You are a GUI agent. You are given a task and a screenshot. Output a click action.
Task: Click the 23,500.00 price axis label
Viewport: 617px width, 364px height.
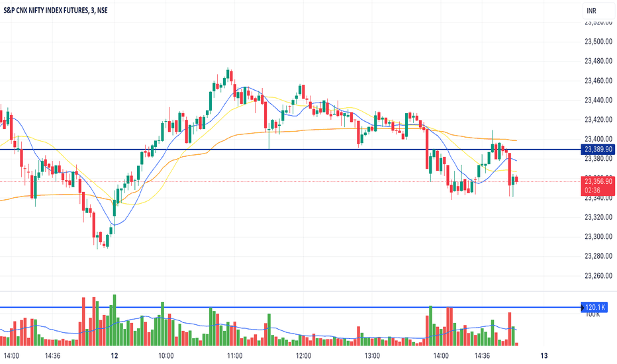coord(598,41)
